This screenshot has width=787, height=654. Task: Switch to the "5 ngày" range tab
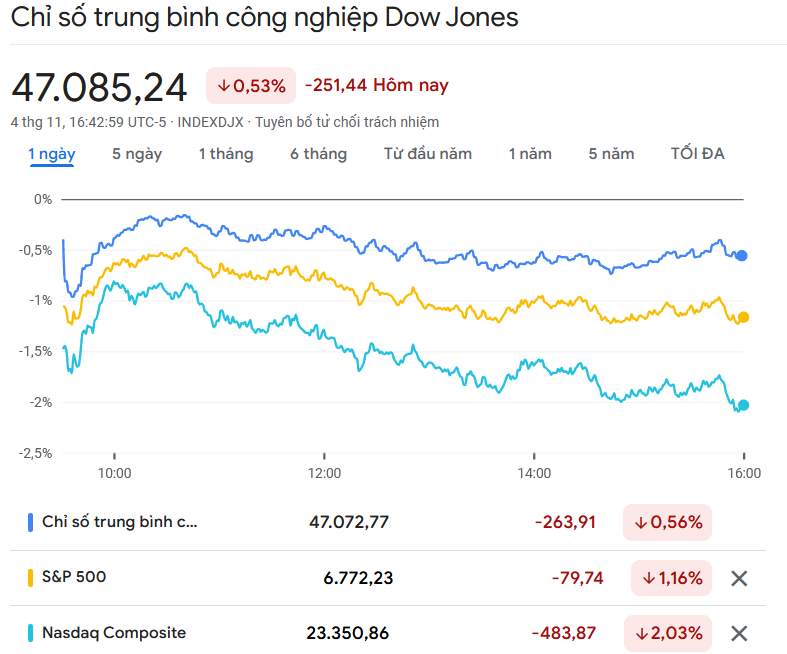tap(137, 154)
